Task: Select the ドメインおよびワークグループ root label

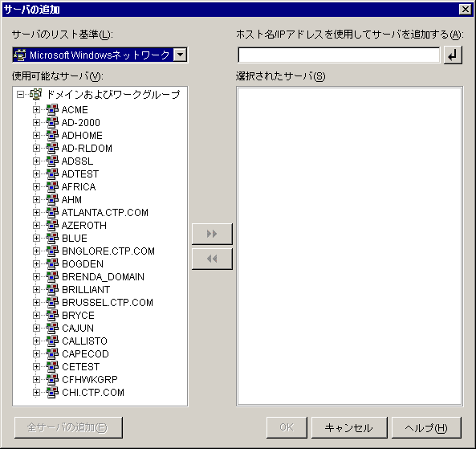Action: pos(113,95)
